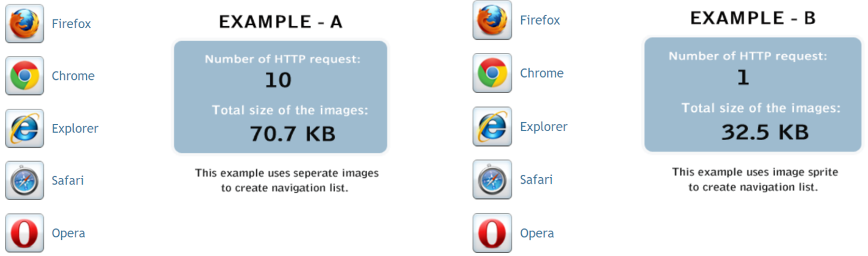Select the Chrome link in Example B
868x256 pixels.
(x=542, y=73)
